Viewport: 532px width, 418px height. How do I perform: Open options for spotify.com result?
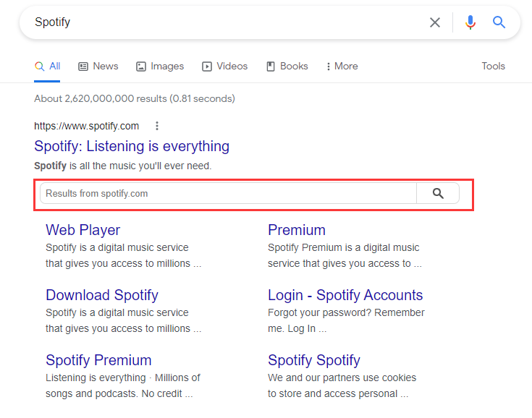(x=157, y=126)
